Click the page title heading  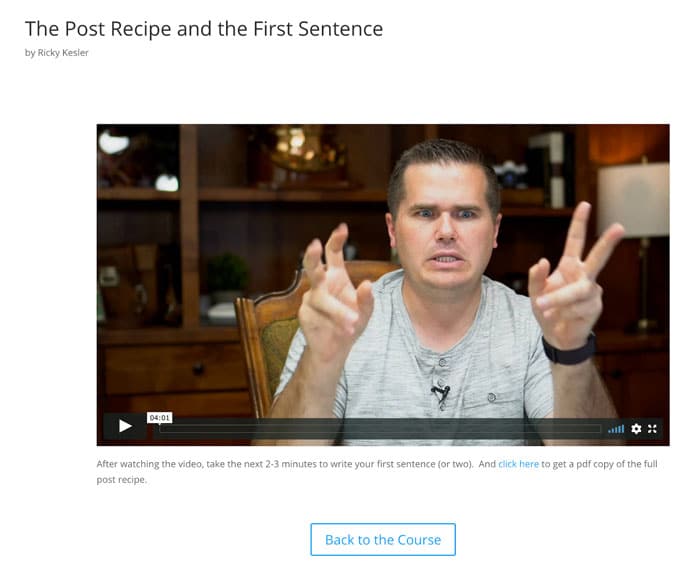click(x=204, y=29)
